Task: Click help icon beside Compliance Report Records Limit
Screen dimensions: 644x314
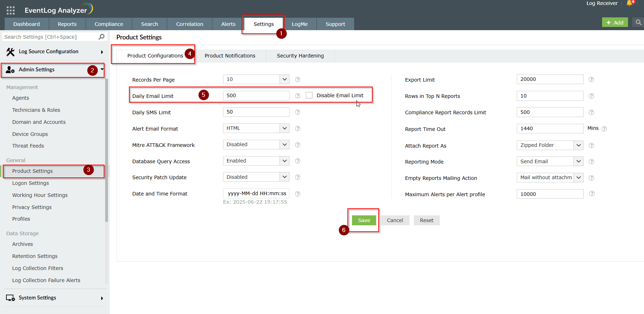Action: click(x=591, y=112)
